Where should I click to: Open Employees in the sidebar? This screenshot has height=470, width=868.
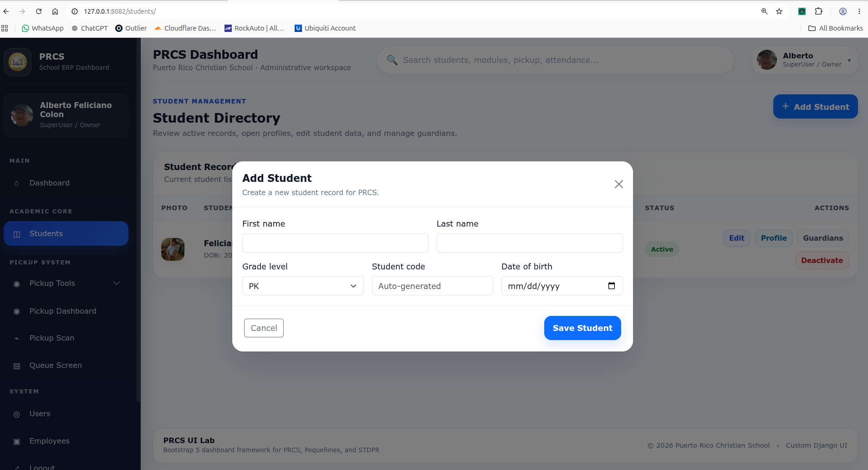click(x=66, y=441)
